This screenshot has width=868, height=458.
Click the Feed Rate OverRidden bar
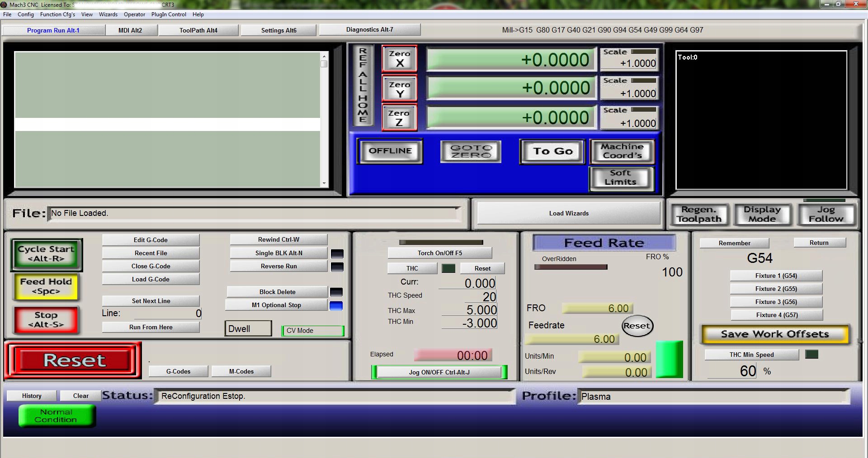[571, 267]
